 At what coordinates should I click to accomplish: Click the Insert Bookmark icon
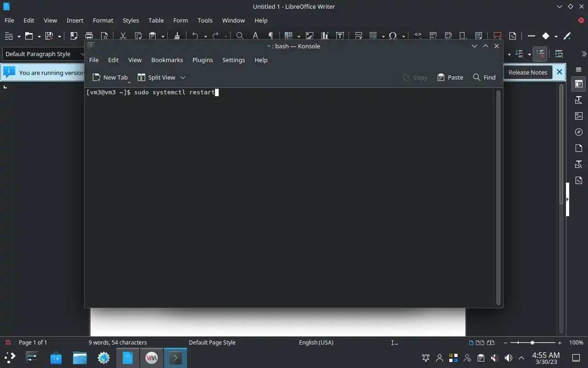click(463, 36)
